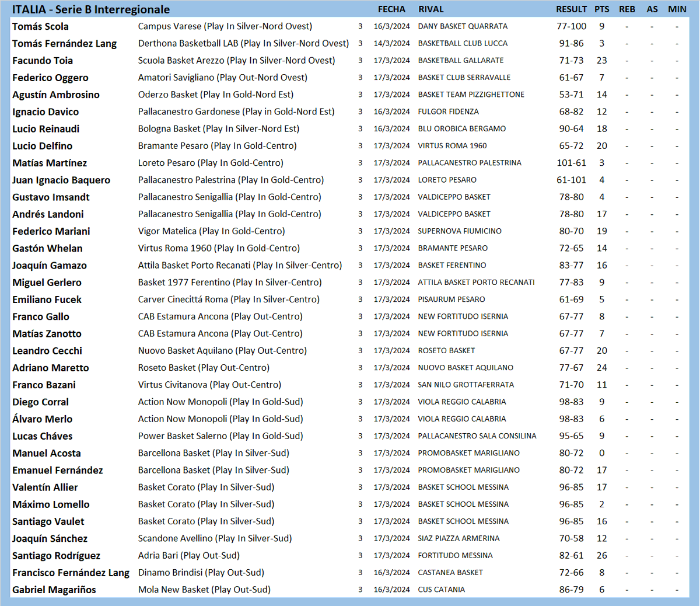Click rival 'BASKETBALL CLUB LUCCA'
The height and width of the screenshot is (606, 700).
point(463,43)
